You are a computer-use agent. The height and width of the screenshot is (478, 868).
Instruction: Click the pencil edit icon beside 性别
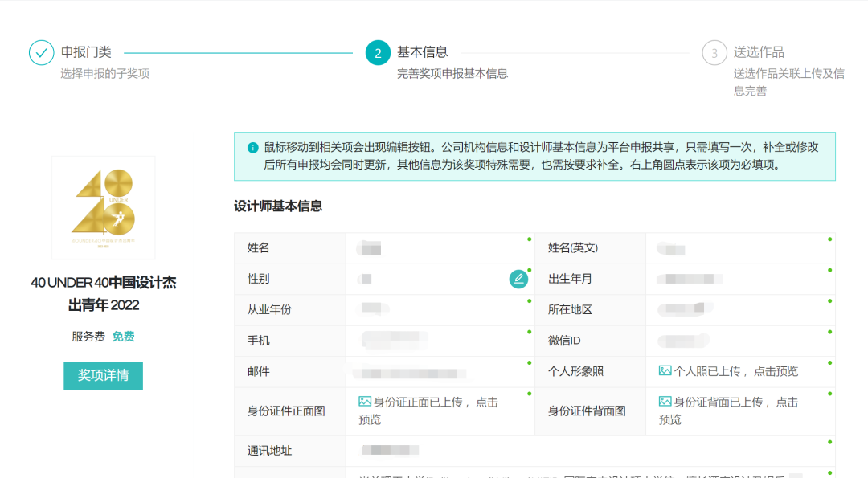point(519,279)
